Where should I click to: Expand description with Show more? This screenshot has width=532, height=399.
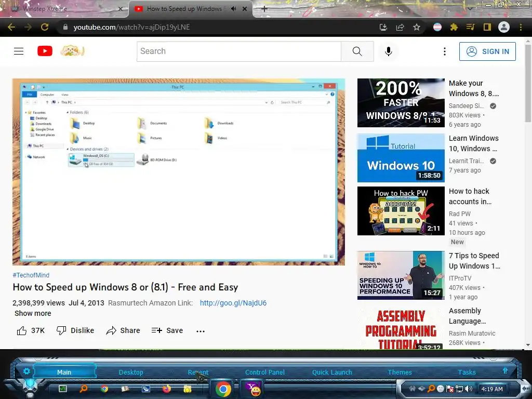[33, 313]
